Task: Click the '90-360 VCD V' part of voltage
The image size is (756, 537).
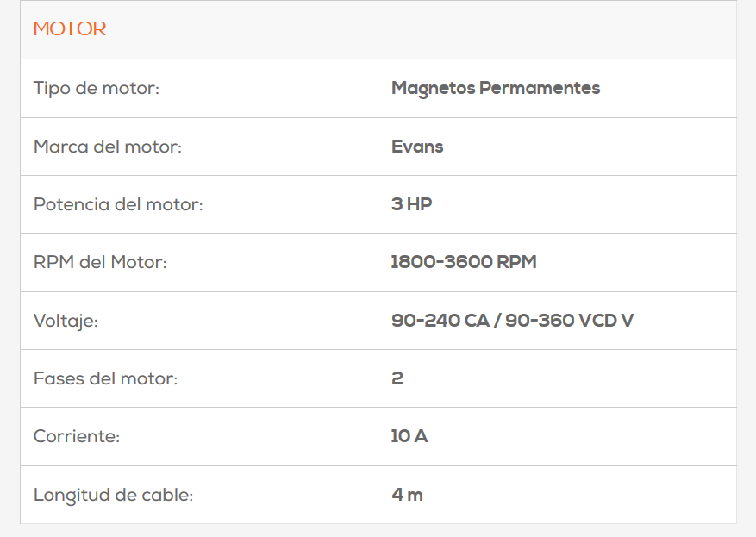Action: click(x=569, y=321)
